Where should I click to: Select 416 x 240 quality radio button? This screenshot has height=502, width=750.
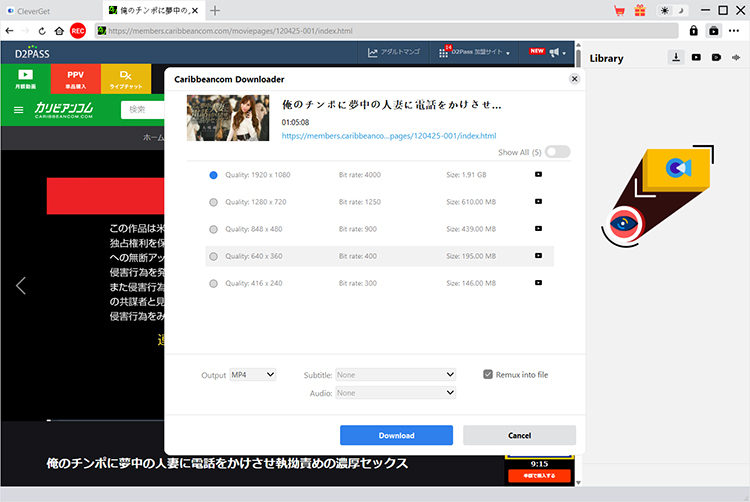point(213,284)
